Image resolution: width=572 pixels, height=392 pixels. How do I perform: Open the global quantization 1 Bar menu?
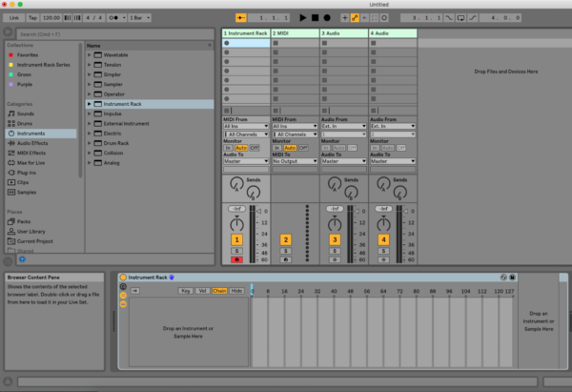139,17
